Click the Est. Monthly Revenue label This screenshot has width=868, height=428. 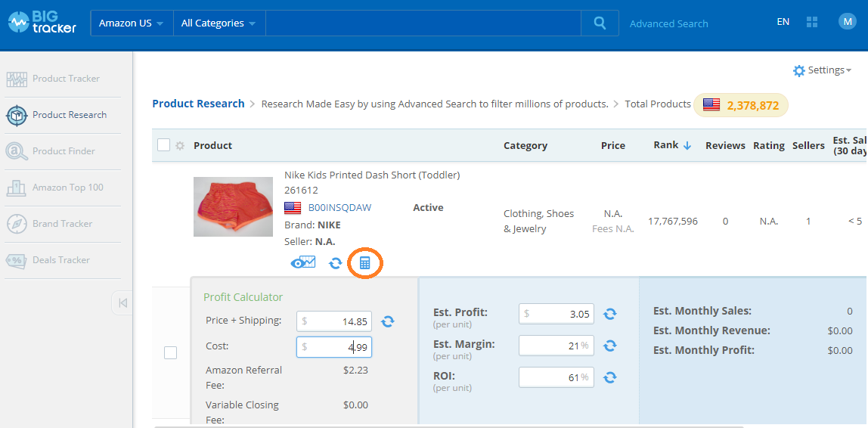pyautogui.click(x=711, y=330)
